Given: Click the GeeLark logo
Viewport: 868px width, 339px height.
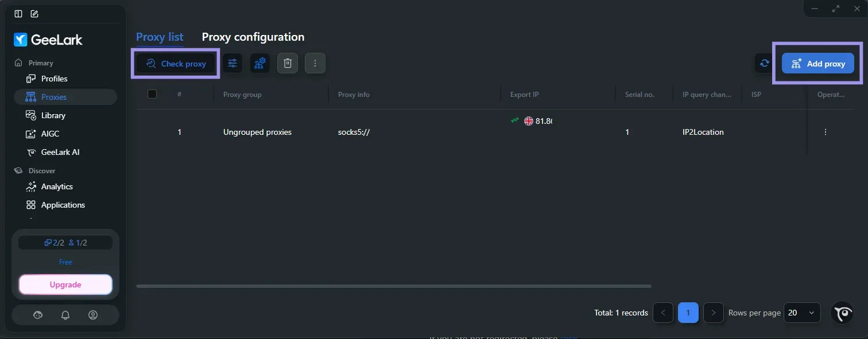Looking at the screenshot, I should 48,40.
